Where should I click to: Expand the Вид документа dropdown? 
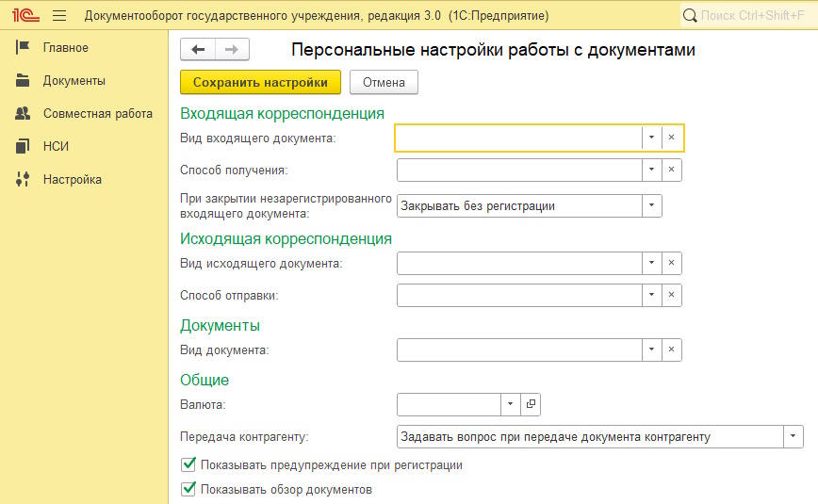click(x=651, y=350)
